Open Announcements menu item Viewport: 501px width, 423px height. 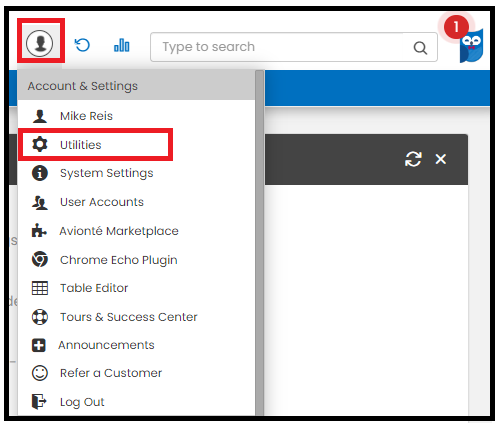tap(106, 345)
